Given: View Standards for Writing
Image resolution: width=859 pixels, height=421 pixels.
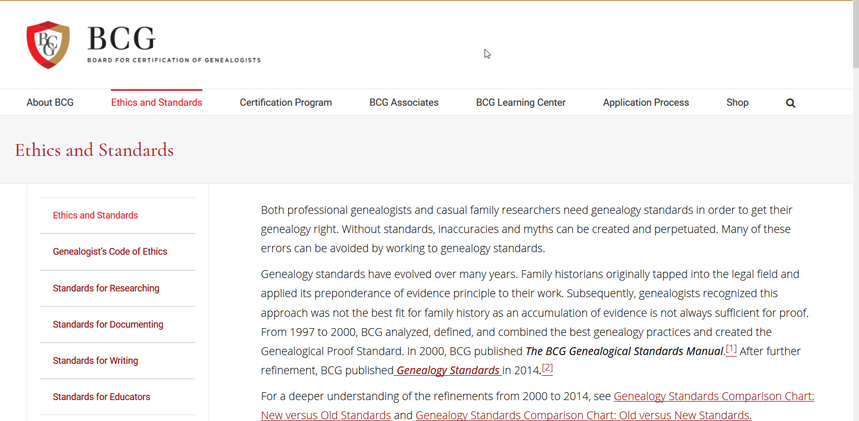Looking at the screenshot, I should [95, 361].
